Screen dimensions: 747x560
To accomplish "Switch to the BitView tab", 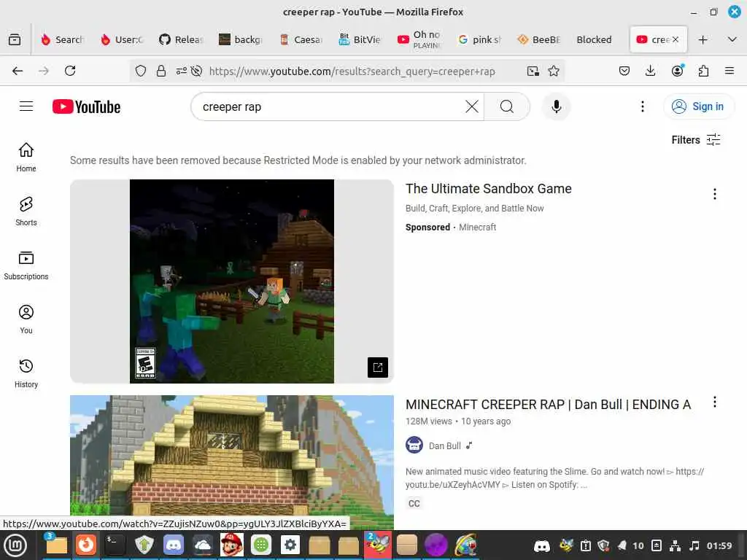I will (360, 39).
